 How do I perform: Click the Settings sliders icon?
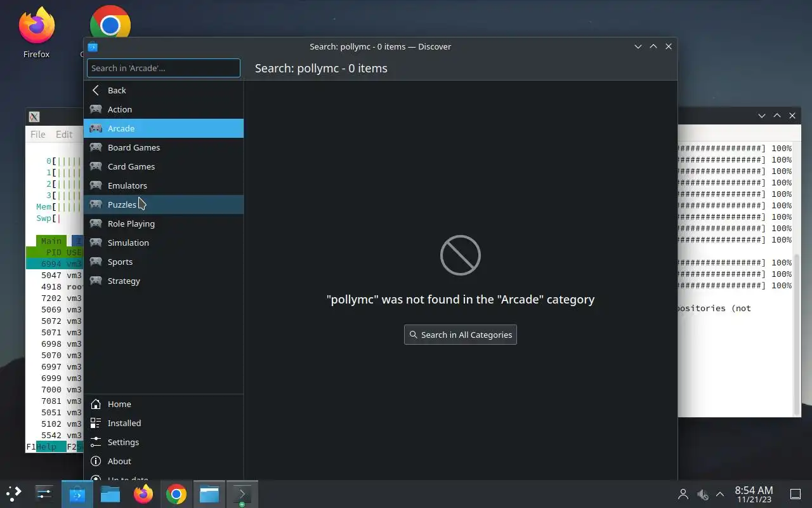click(96, 442)
